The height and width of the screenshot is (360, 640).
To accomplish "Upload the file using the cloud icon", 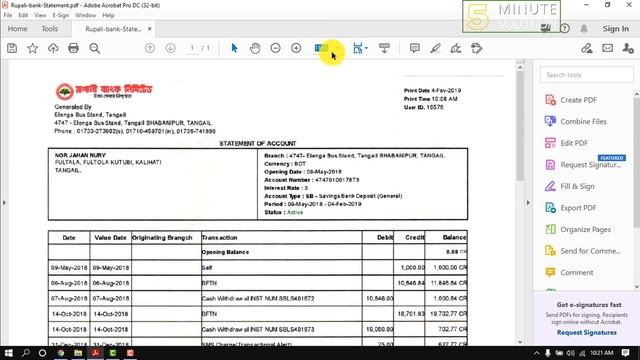I will click(53, 48).
